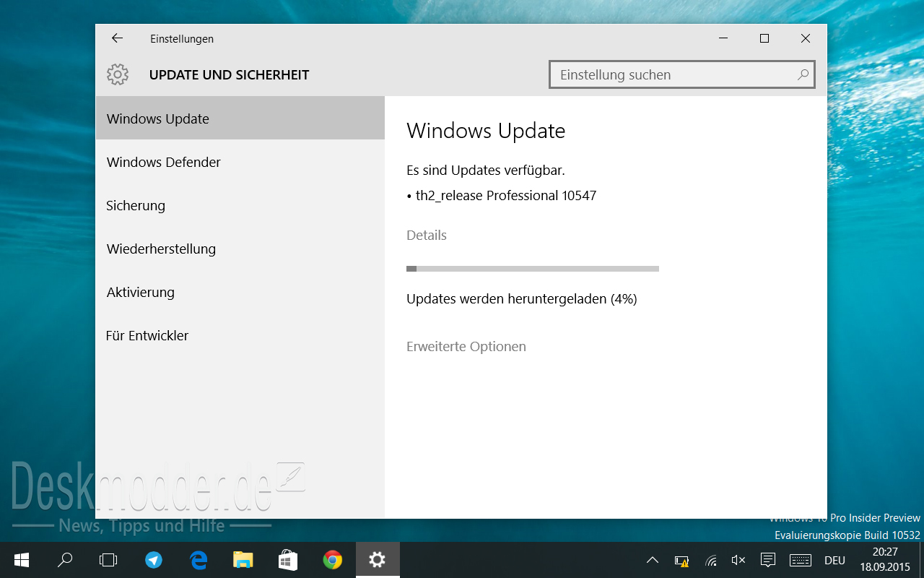
Task: Click 'Updates werden heruntergeladen (4%)' status text
Action: pyautogui.click(x=522, y=299)
